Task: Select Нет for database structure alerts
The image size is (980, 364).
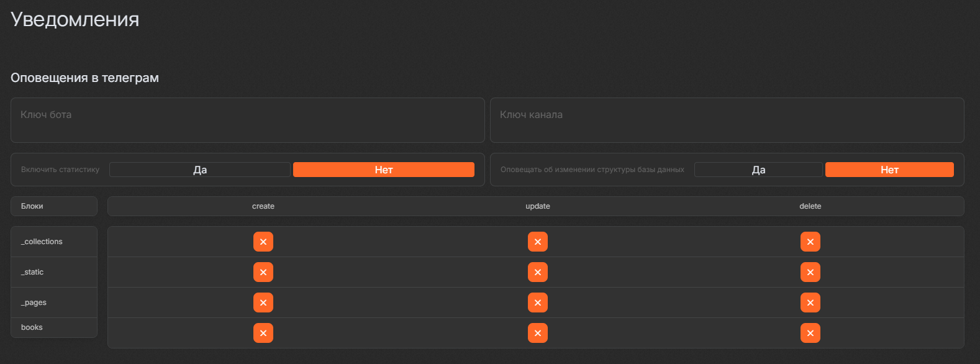Action: pos(889,170)
